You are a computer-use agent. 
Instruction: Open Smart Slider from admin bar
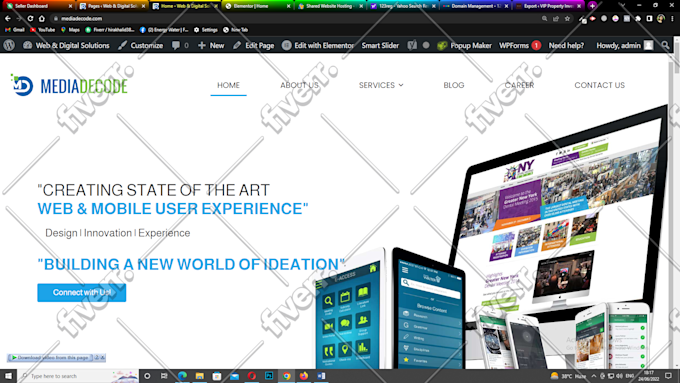pyautogui.click(x=380, y=45)
